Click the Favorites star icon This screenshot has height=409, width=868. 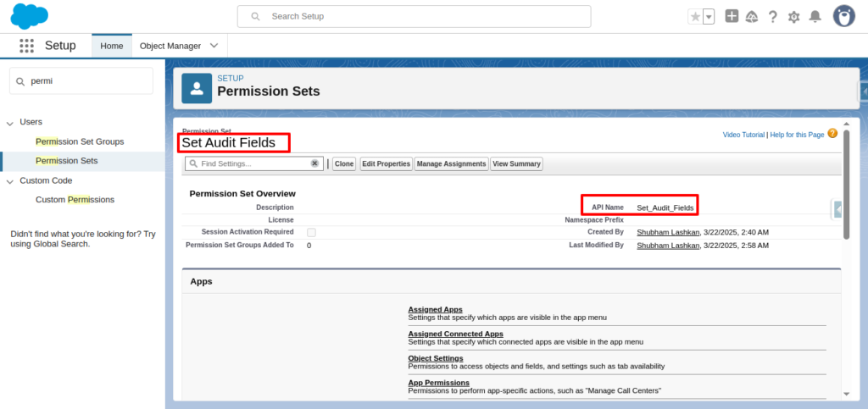(695, 17)
